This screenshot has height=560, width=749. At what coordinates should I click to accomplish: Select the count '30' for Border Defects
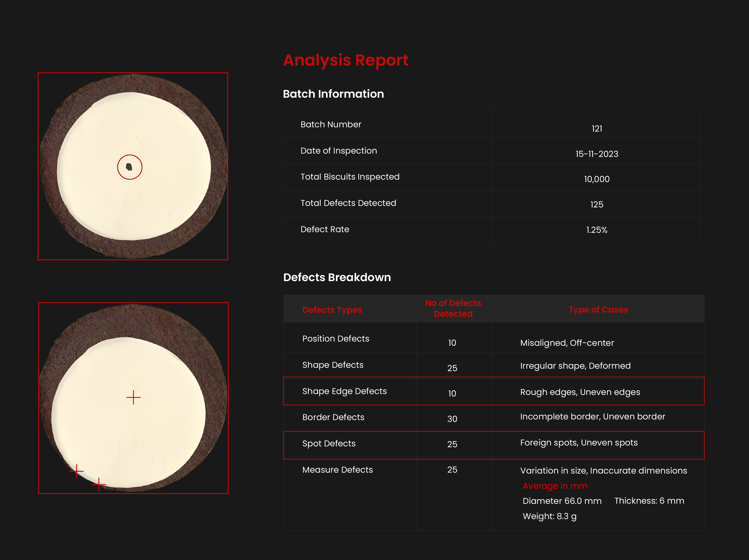(x=452, y=419)
